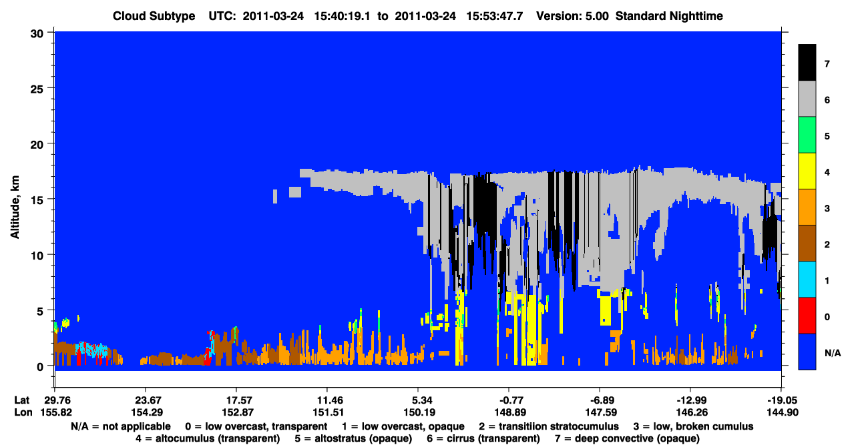Click the colorbar label '7'
The width and height of the screenshot is (868, 445).
click(827, 64)
